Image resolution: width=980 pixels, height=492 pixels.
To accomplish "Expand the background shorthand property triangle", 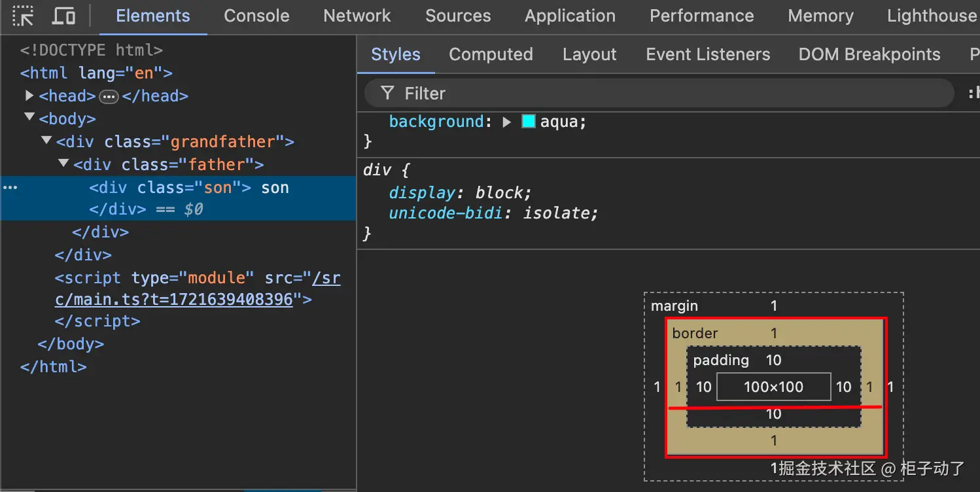I will click(506, 122).
